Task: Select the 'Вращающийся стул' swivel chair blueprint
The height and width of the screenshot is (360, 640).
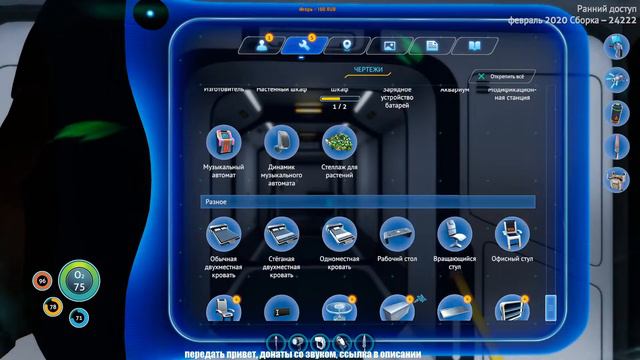Action: coord(455,234)
